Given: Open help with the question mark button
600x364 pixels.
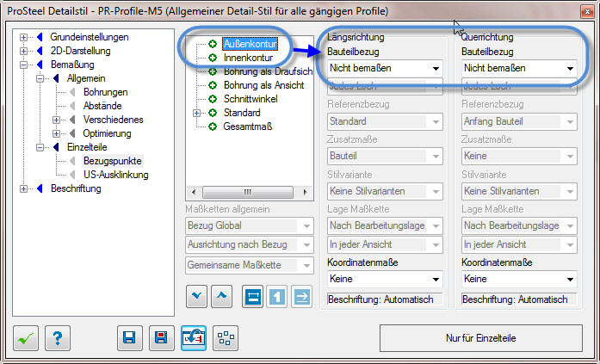Looking at the screenshot, I should pyautogui.click(x=58, y=338).
